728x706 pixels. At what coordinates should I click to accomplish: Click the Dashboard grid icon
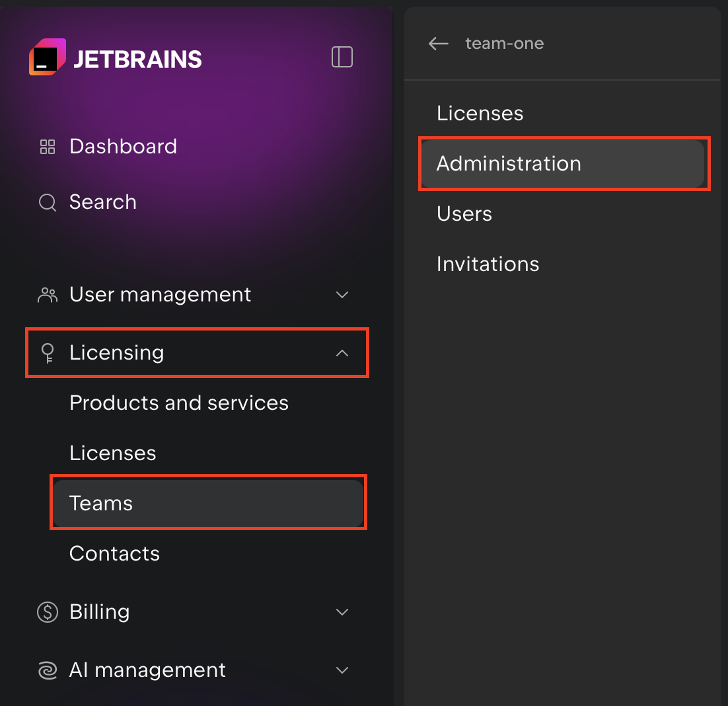[x=48, y=147]
